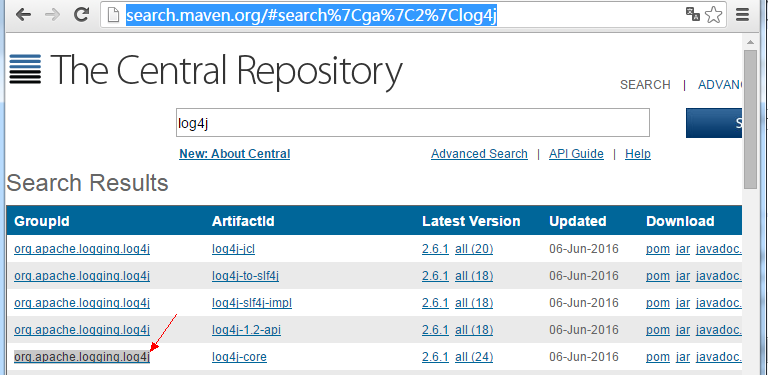Download jar for log4j-jcl
768x375 pixels.
[683, 249]
